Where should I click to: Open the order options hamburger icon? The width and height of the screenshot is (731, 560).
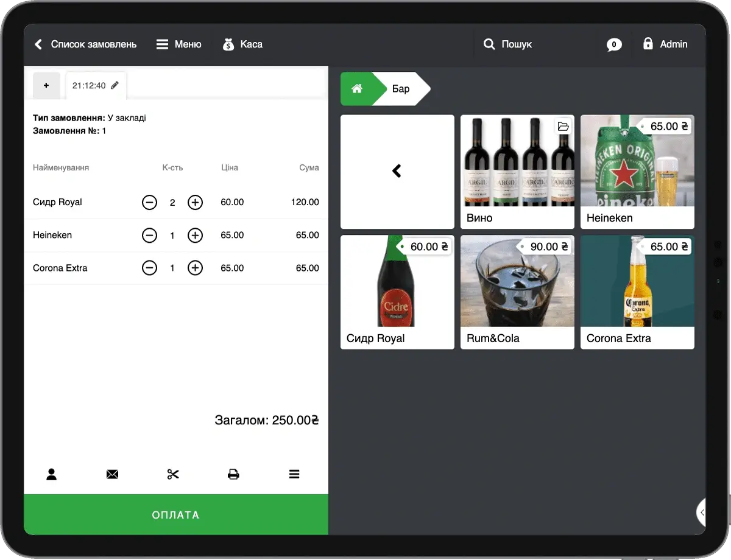tap(294, 474)
